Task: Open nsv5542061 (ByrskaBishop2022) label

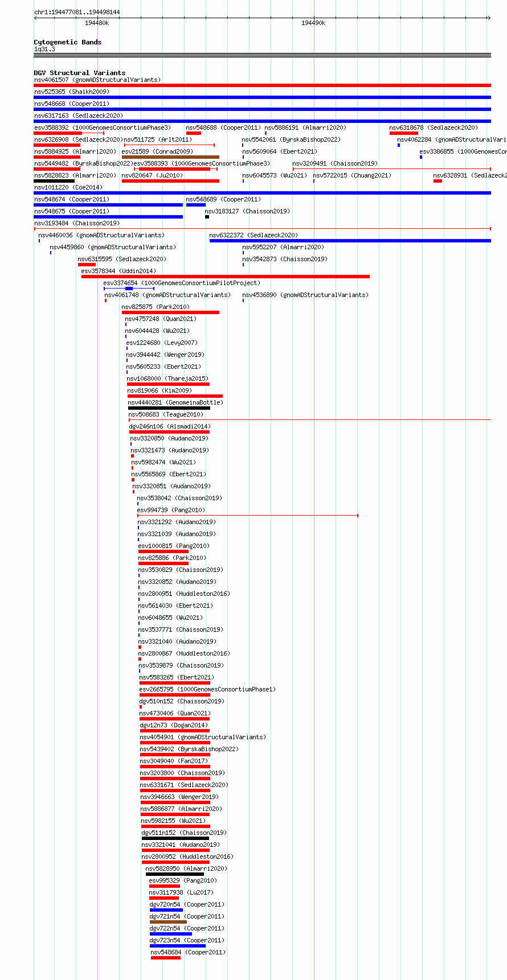Action: 291,139
